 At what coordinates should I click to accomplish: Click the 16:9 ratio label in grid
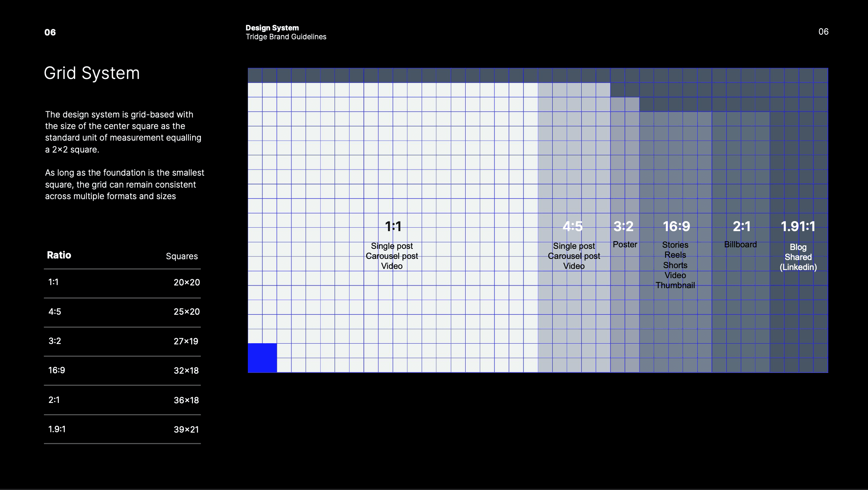point(676,227)
